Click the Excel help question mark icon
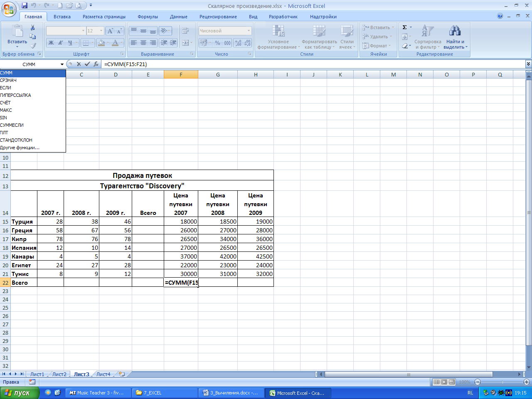532x399 pixels. click(x=500, y=16)
